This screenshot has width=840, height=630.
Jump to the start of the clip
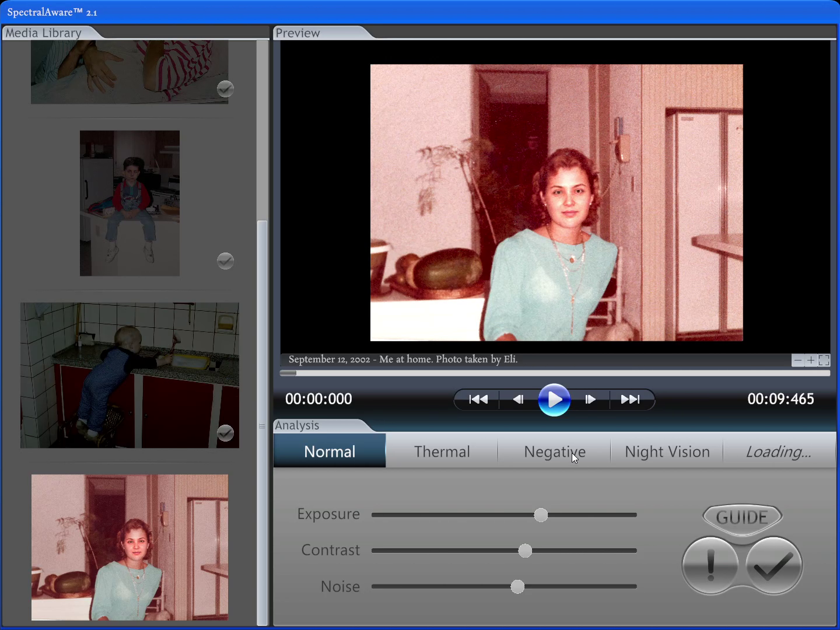(478, 400)
